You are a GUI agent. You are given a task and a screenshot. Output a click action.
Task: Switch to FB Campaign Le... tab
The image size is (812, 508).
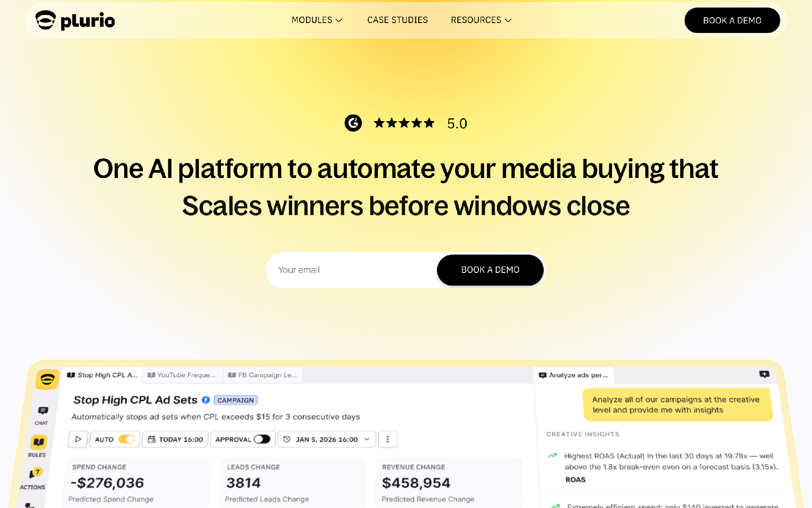pos(262,375)
